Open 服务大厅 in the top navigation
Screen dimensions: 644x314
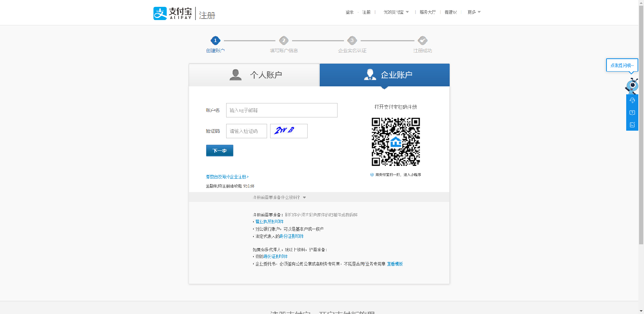(x=427, y=12)
